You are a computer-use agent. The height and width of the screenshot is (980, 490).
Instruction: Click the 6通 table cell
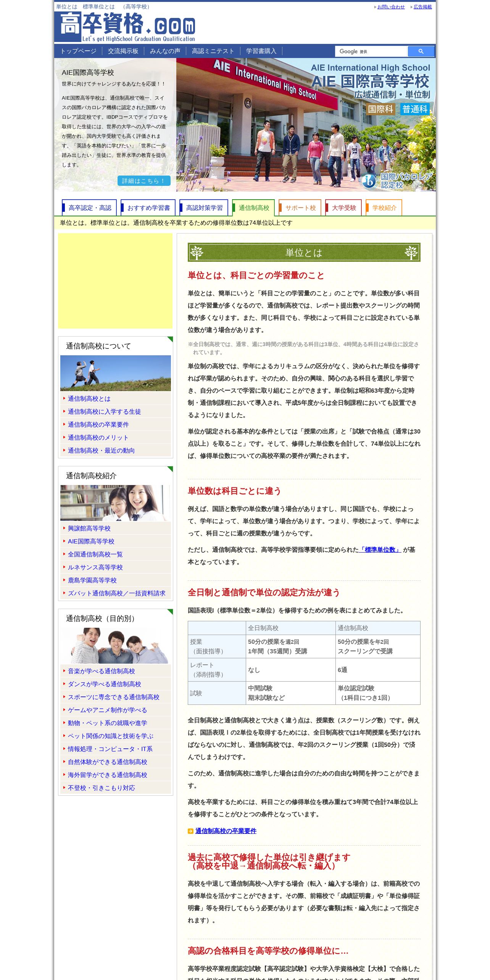[x=378, y=670]
